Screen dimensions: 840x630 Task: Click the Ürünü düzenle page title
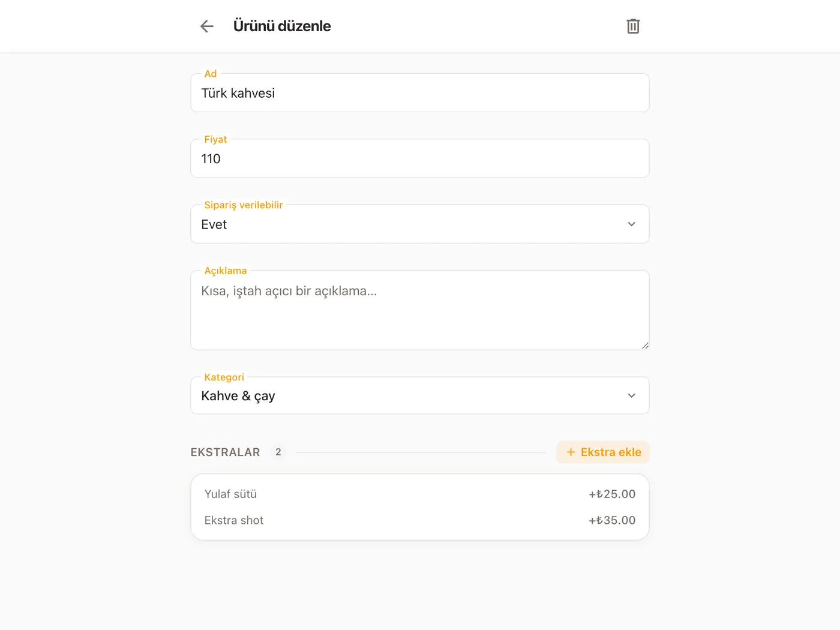pos(282,26)
